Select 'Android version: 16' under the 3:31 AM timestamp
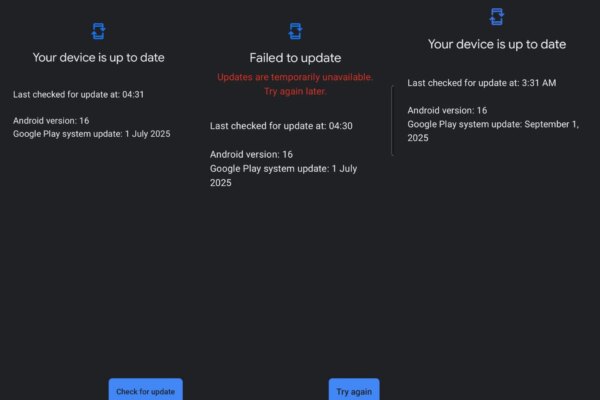 click(447, 110)
